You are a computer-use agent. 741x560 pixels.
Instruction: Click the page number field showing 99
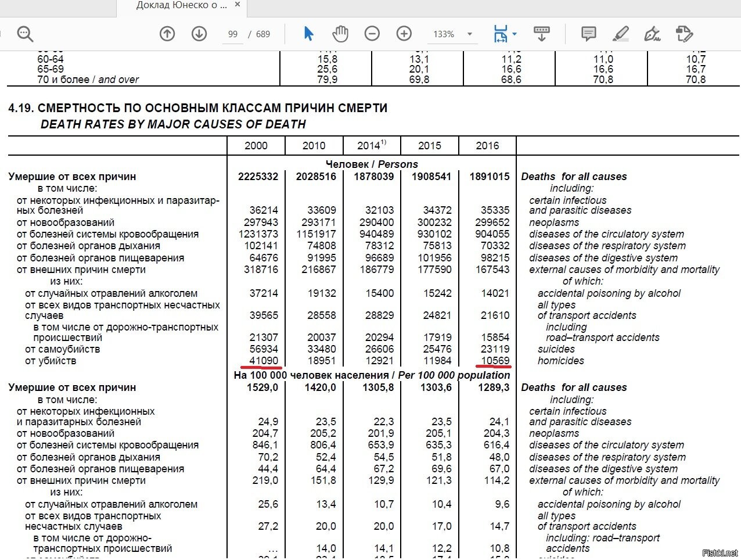tap(233, 34)
